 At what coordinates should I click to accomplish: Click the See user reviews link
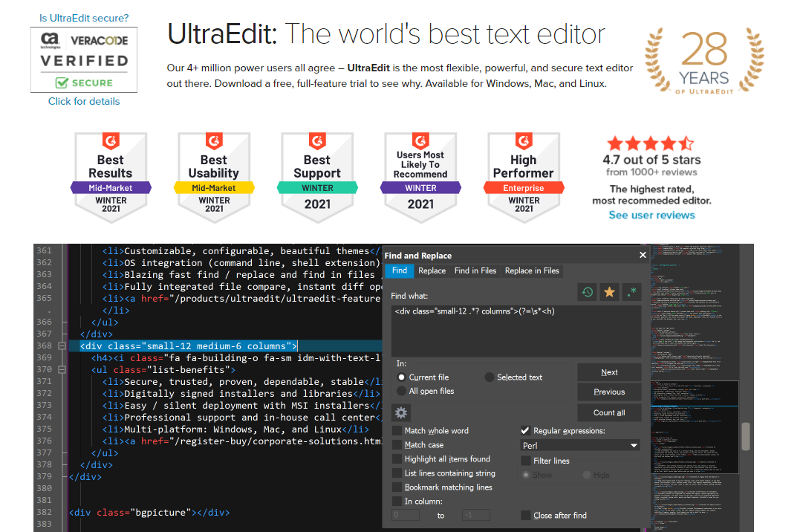click(651, 215)
